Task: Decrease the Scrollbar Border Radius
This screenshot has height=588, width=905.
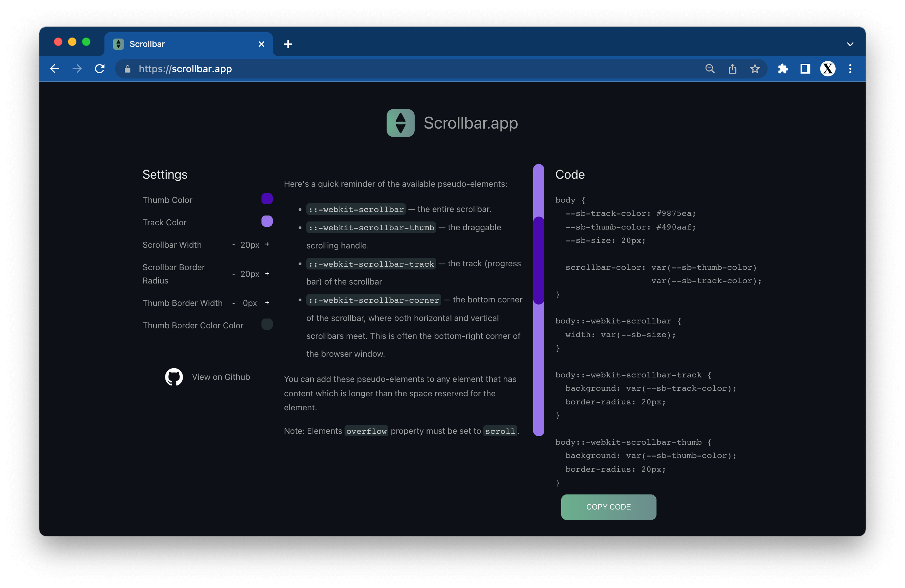Action: click(x=233, y=274)
